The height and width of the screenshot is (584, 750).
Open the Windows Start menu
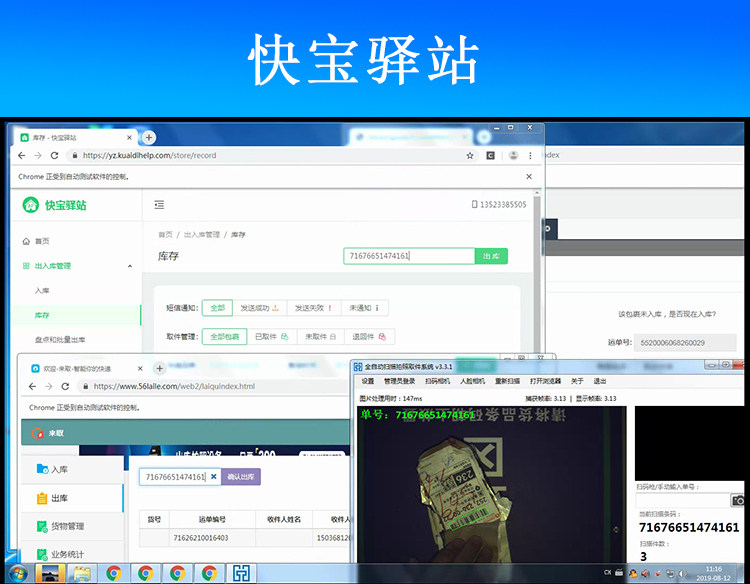coord(18,573)
